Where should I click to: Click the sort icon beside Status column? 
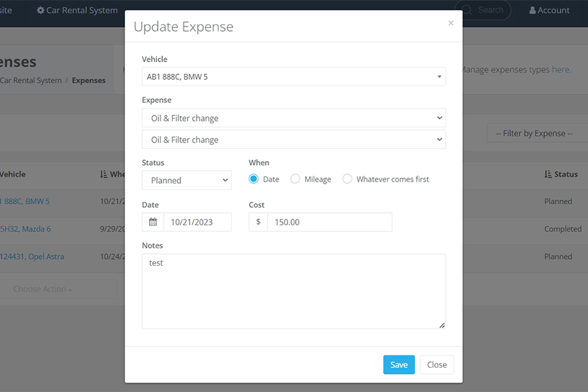pos(547,174)
